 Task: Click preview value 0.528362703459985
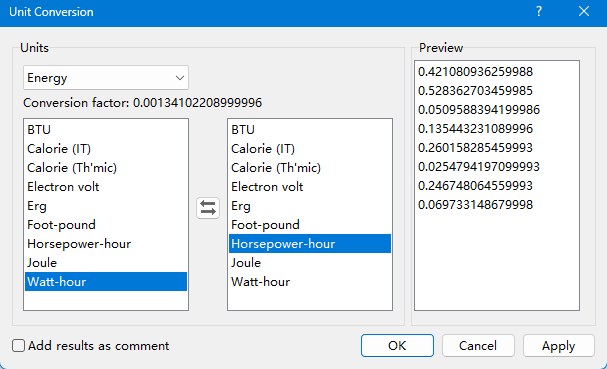coord(475,91)
